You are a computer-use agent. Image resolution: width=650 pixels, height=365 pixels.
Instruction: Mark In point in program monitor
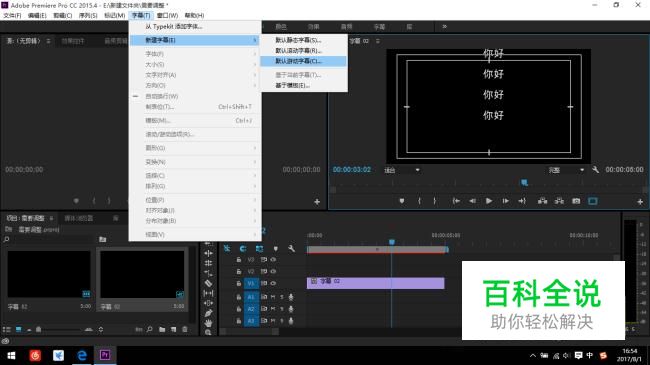coord(419,201)
